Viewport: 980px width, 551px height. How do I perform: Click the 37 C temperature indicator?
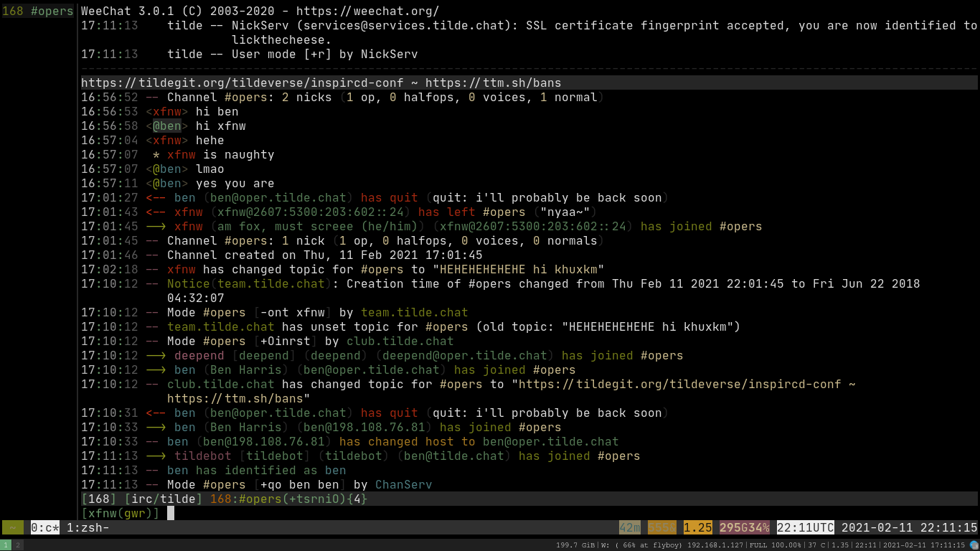pyautogui.click(x=816, y=545)
